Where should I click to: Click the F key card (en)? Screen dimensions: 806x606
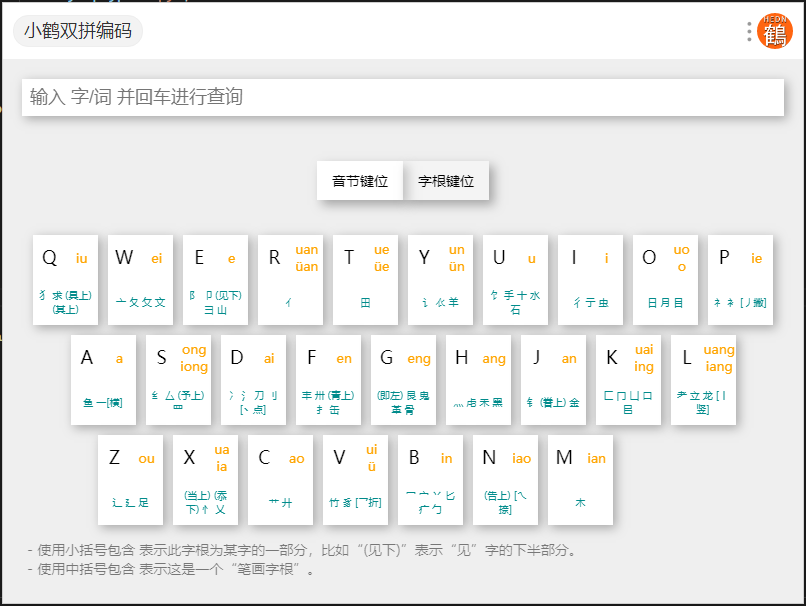[328, 380]
